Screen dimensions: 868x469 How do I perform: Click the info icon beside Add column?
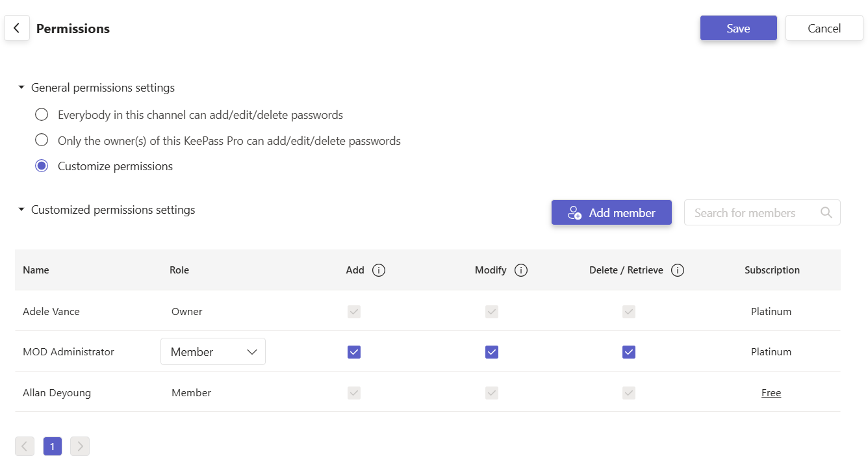[379, 270]
